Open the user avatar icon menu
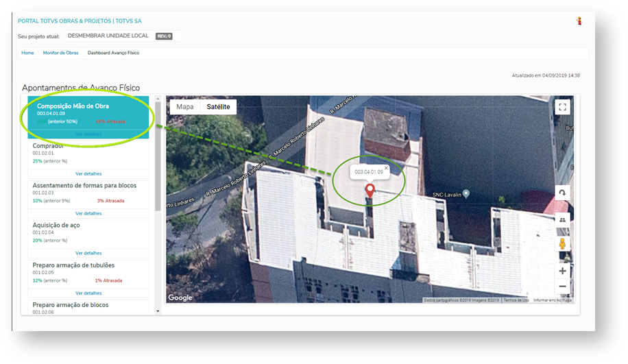This screenshot has height=364, width=628. [579, 21]
